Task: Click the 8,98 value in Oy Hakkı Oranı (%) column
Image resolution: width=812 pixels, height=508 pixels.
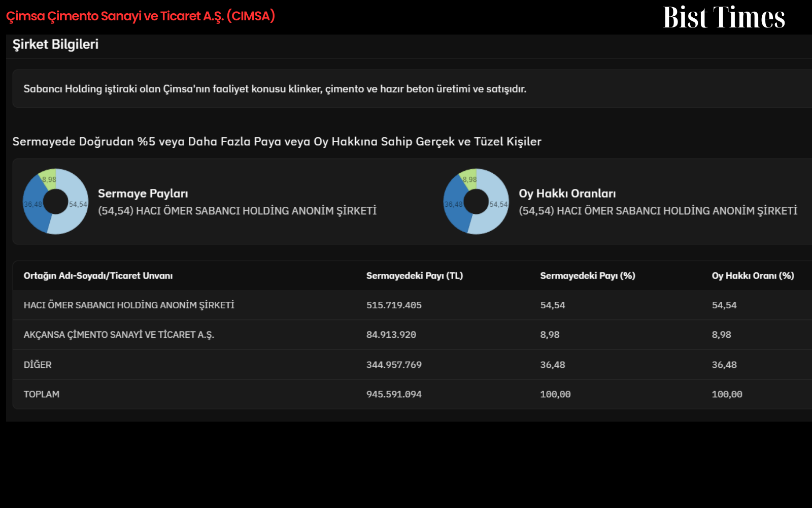Action: (x=722, y=335)
